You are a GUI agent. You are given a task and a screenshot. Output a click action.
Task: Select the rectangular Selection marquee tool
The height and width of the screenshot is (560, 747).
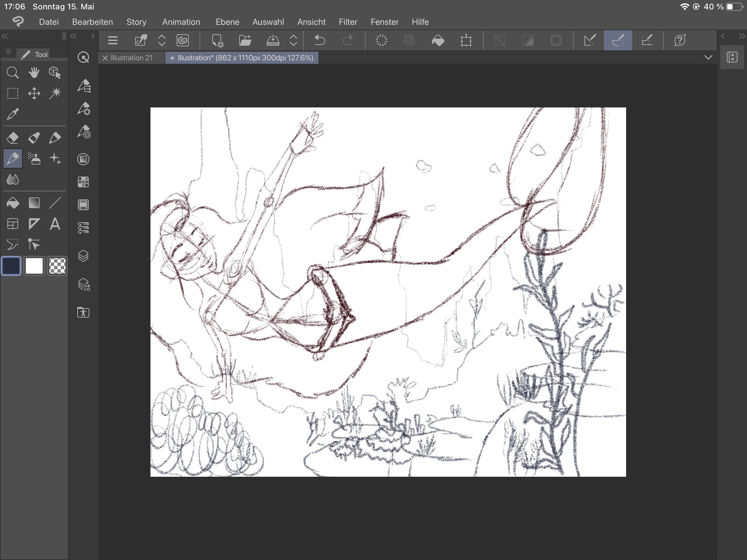point(12,94)
